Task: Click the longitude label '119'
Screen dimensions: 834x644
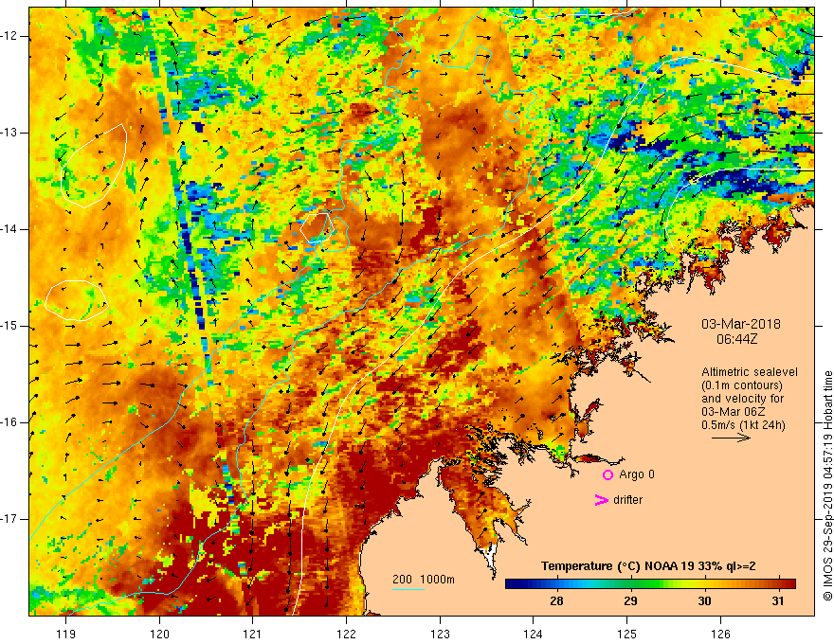Action: (x=66, y=634)
